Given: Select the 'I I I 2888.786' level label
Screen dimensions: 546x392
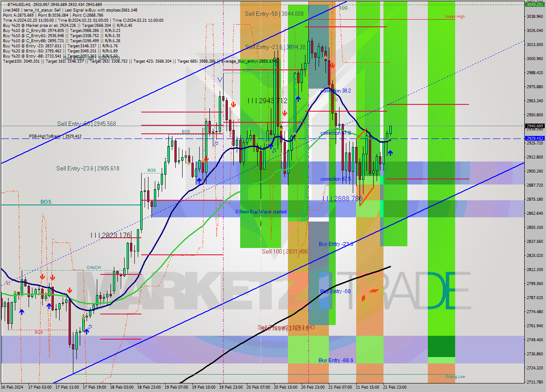Looking at the screenshot, I should (343, 199).
